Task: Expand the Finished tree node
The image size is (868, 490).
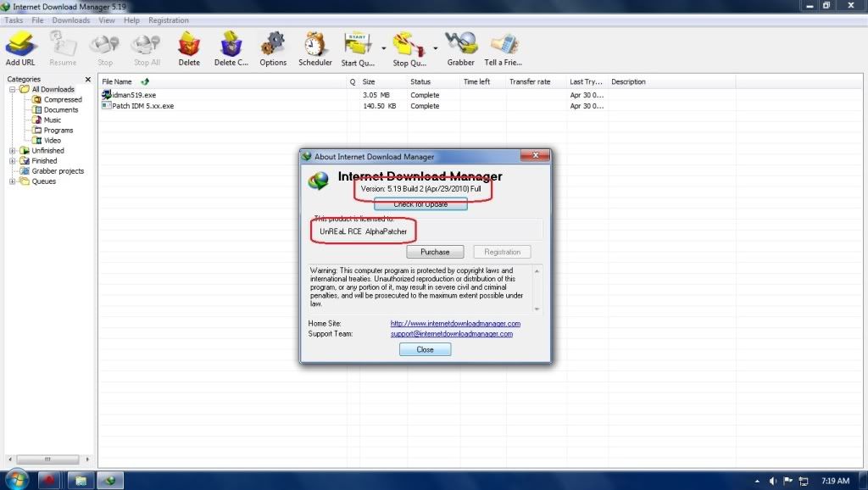Action: [12, 161]
